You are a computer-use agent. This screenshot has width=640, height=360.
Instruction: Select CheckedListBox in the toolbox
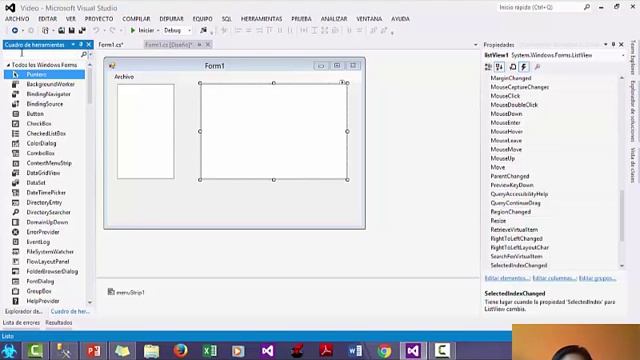point(44,133)
